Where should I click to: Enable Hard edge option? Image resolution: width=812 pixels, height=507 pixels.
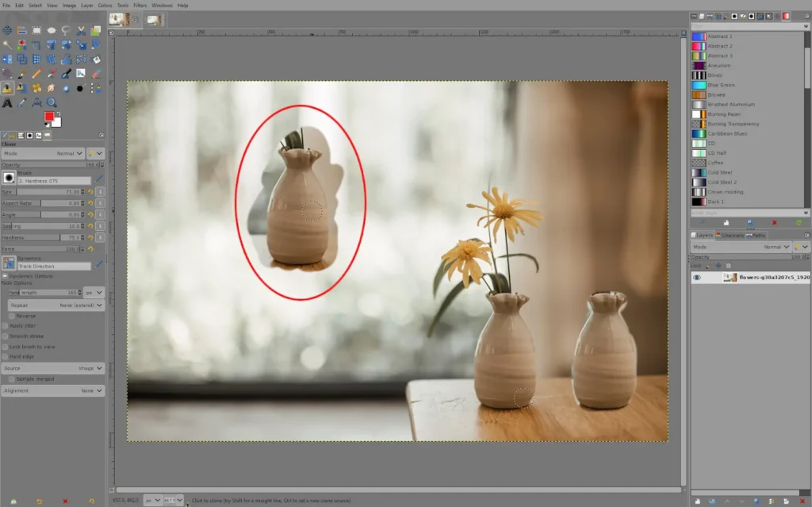[x=6, y=357]
